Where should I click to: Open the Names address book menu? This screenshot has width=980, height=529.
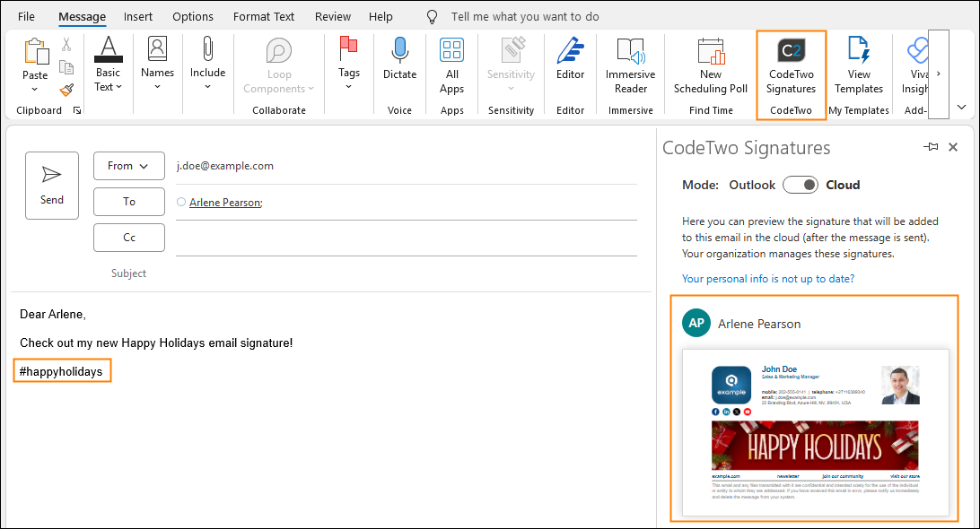click(x=158, y=63)
